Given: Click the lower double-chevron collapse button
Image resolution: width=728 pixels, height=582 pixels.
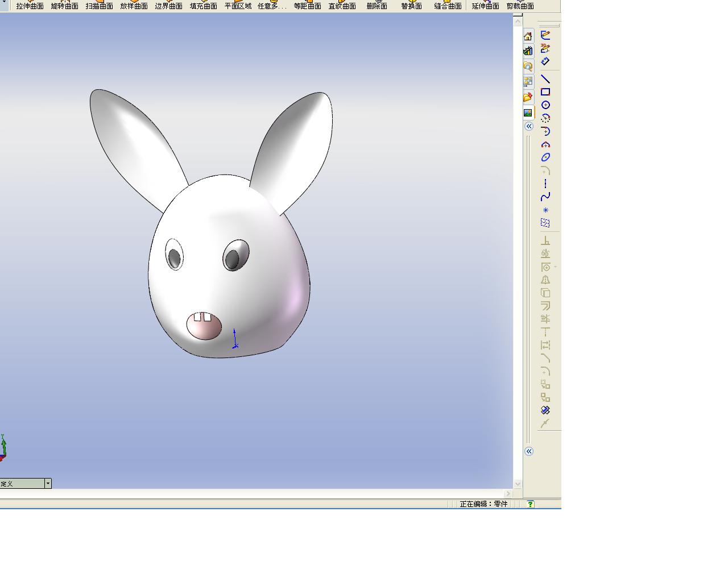Looking at the screenshot, I should click(529, 451).
